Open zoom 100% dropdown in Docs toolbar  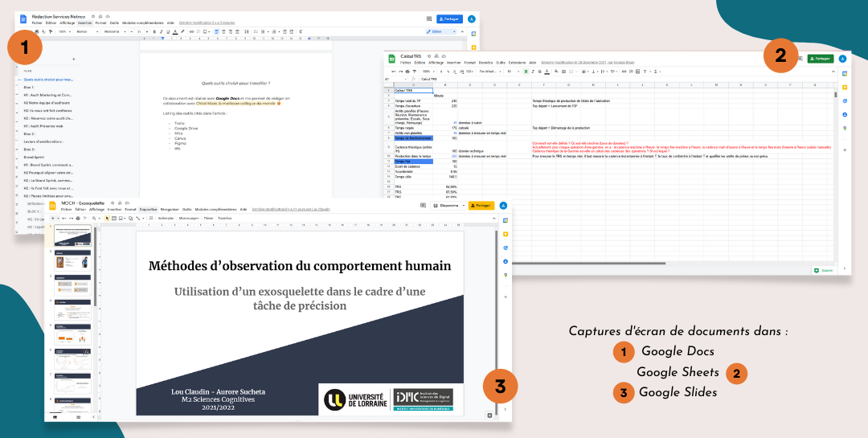click(65, 31)
